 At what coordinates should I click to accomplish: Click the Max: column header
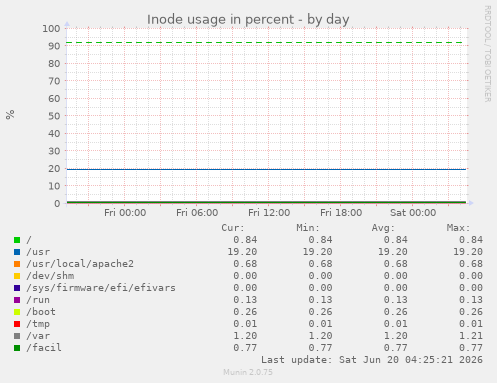coord(458,228)
